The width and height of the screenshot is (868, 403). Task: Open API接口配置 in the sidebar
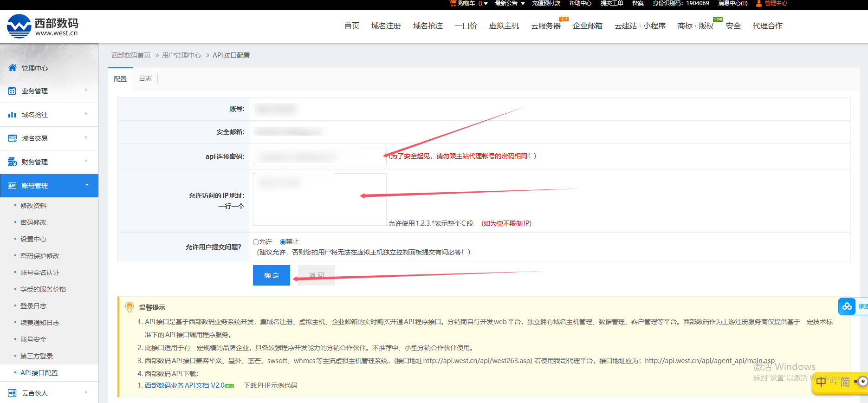[39, 373]
